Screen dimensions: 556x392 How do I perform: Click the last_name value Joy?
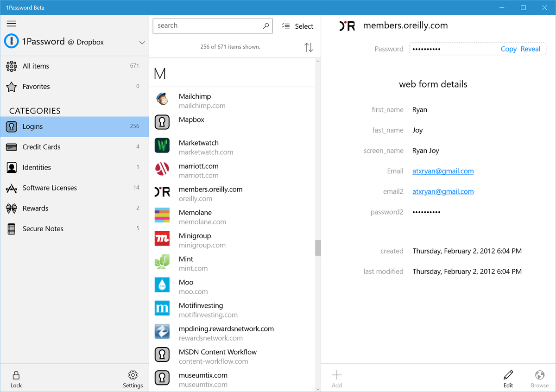coord(417,130)
